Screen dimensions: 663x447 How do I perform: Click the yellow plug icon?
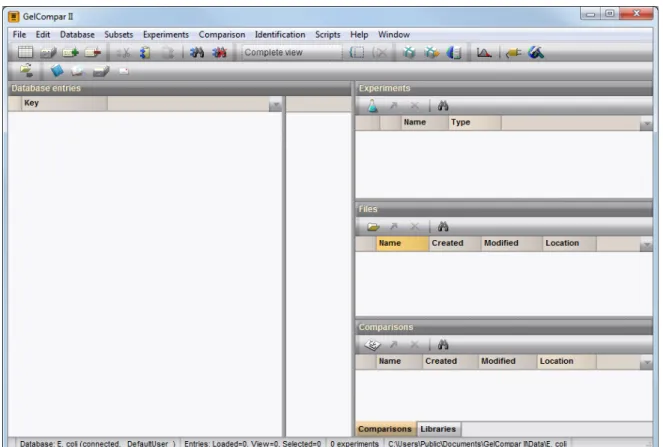click(x=513, y=53)
